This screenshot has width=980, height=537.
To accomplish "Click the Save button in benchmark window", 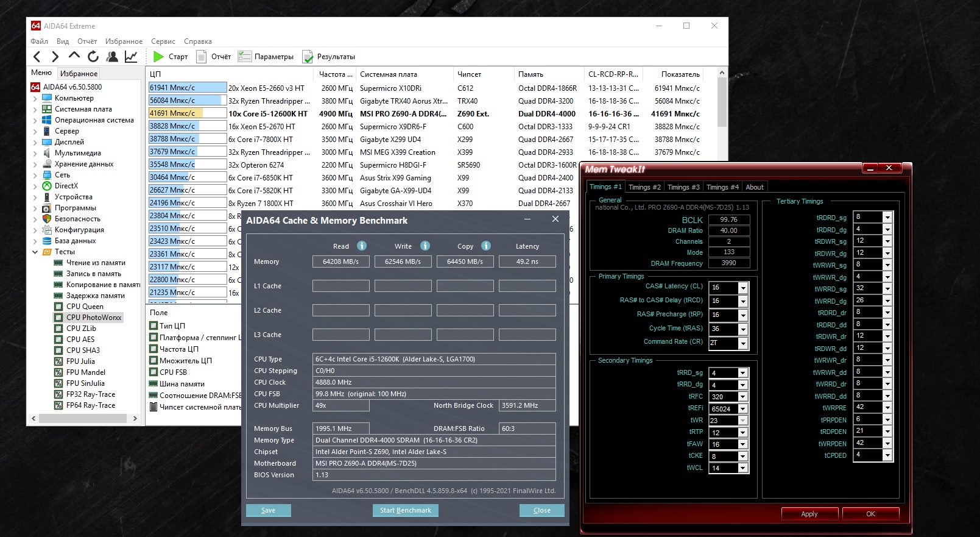I will (x=268, y=510).
